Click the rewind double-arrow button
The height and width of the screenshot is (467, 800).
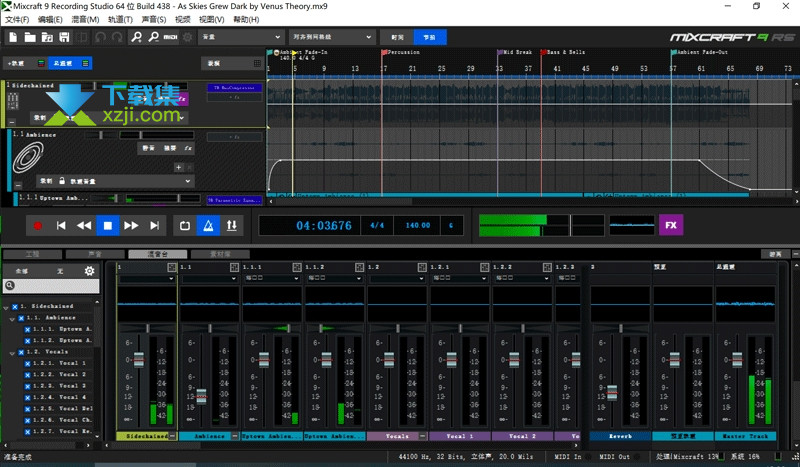tap(84, 226)
